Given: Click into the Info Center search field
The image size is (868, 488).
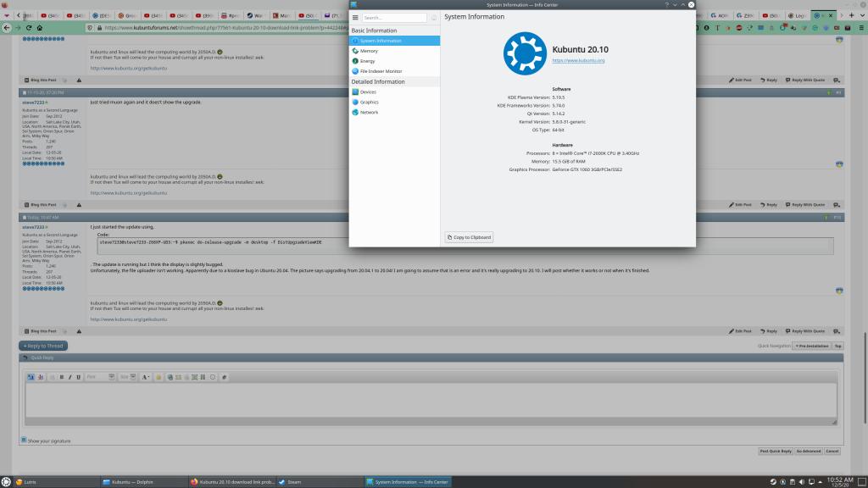Looking at the screenshot, I should (x=395, y=17).
